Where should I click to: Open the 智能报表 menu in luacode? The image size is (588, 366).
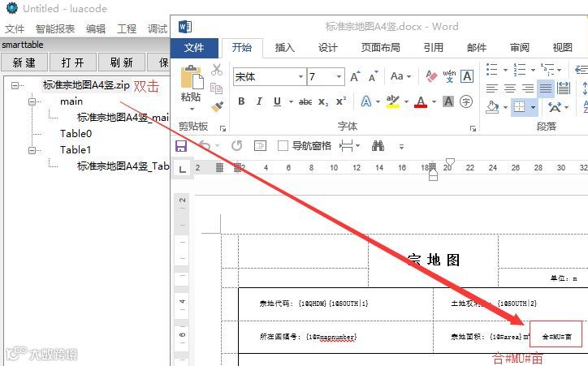click(x=54, y=29)
